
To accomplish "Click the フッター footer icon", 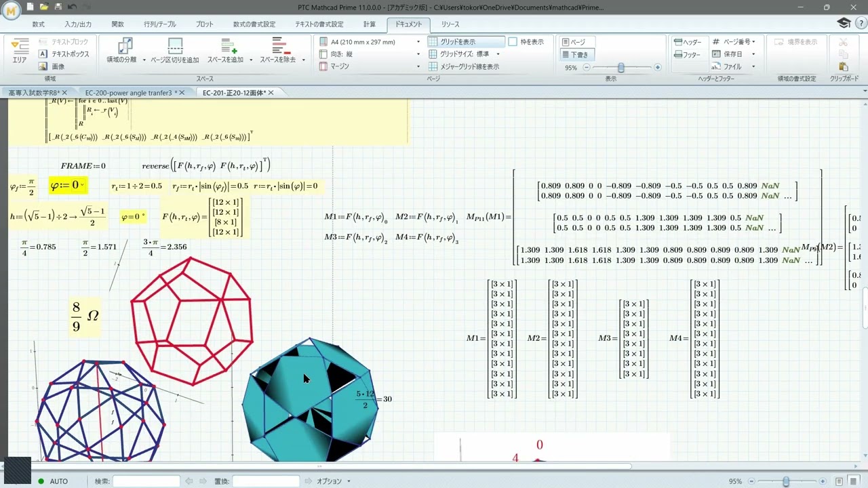I will point(677,55).
